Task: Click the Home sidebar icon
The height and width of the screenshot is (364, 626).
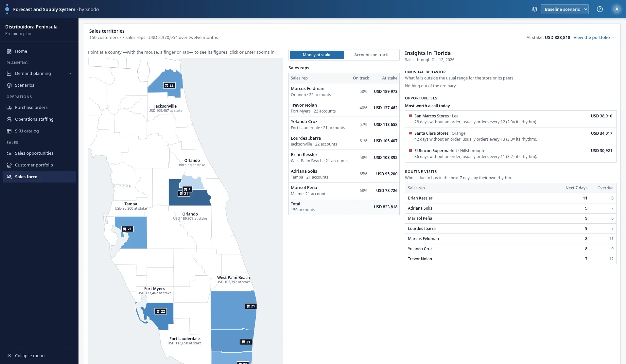Action: pyautogui.click(x=9, y=51)
